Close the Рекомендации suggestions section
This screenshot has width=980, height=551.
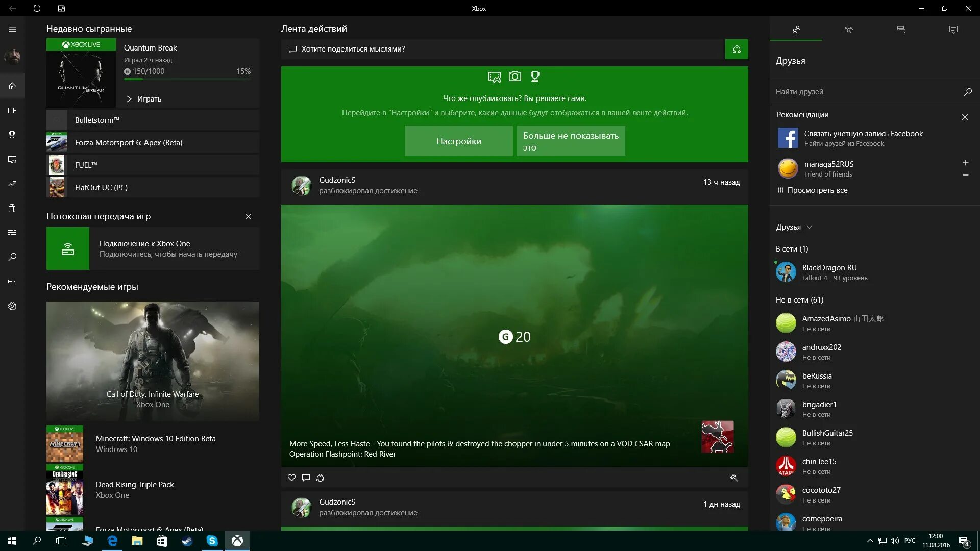pyautogui.click(x=965, y=117)
